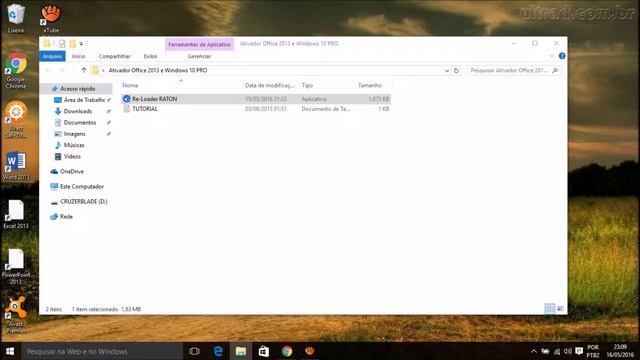Select Ferramentas de Aplicativo contextual tab
The height and width of the screenshot is (360, 640).
[199, 44]
